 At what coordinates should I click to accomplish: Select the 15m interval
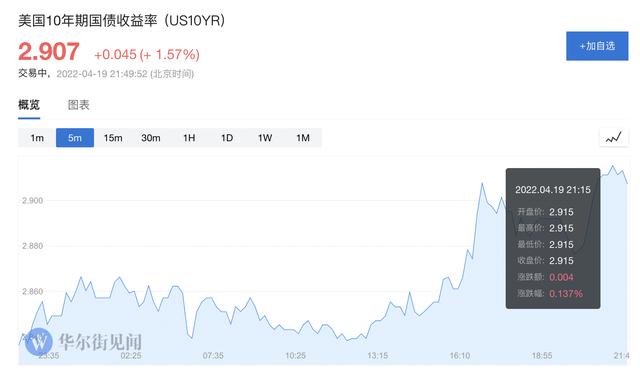click(x=113, y=138)
